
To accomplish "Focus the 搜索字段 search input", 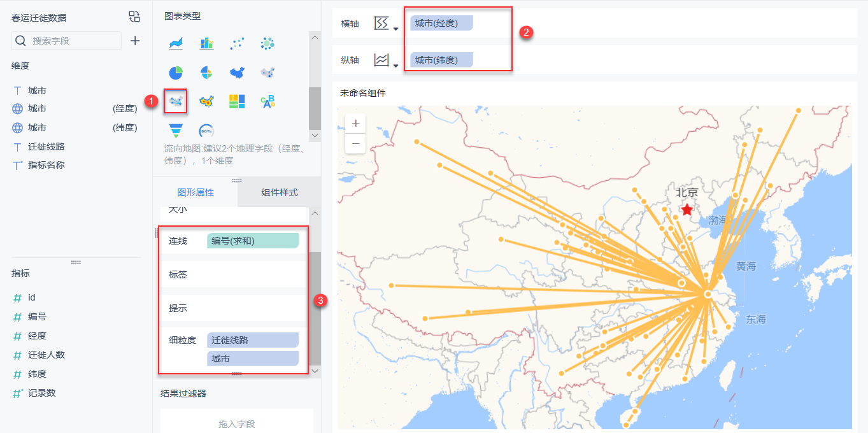I will (66, 41).
